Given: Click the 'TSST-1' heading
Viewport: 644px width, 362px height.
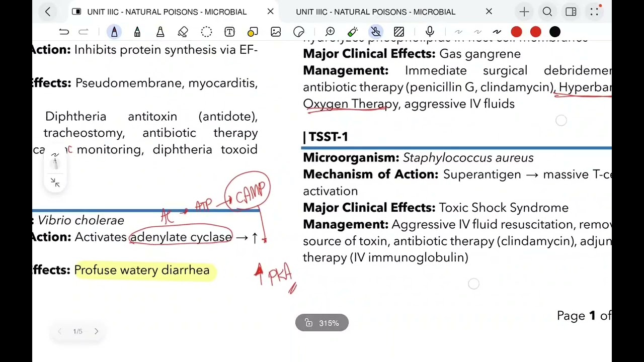Looking at the screenshot, I should pyautogui.click(x=328, y=137).
